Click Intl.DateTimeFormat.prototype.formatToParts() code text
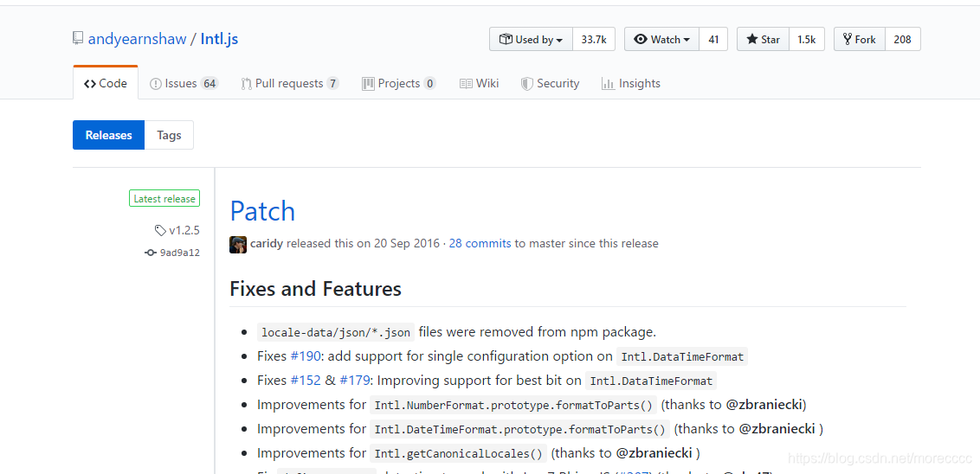 click(519, 430)
